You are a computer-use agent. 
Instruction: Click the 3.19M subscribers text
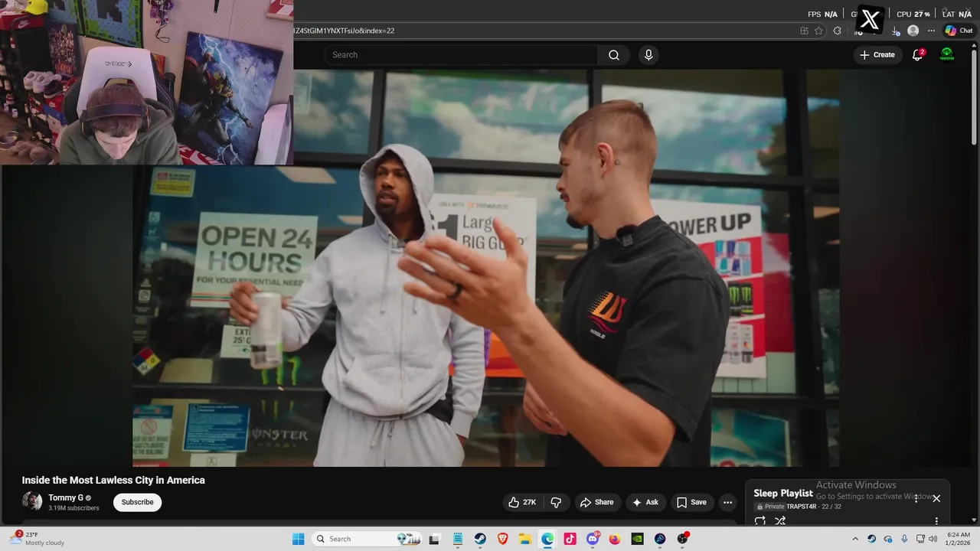click(73, 508)
